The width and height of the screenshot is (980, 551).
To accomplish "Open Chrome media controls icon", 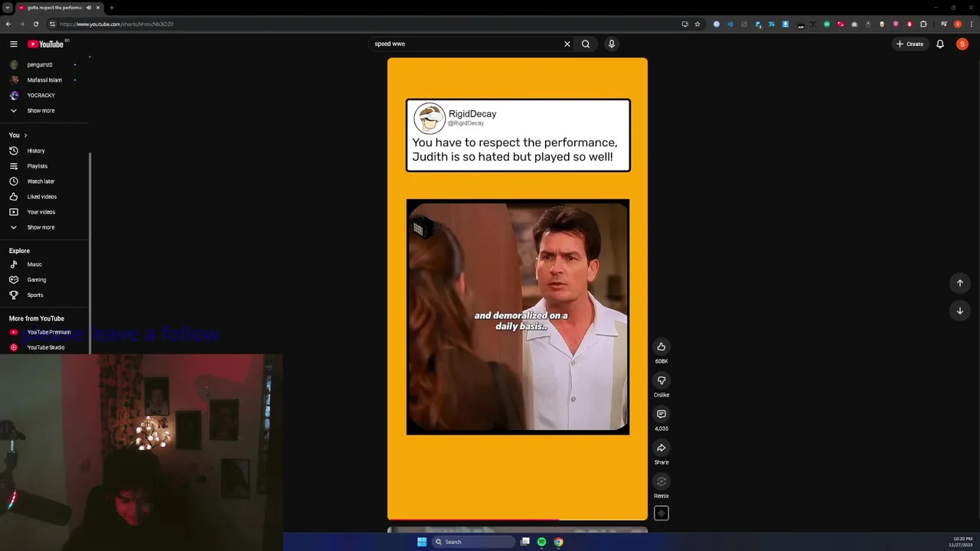I will pyautogui.click(x=944, y=24).
